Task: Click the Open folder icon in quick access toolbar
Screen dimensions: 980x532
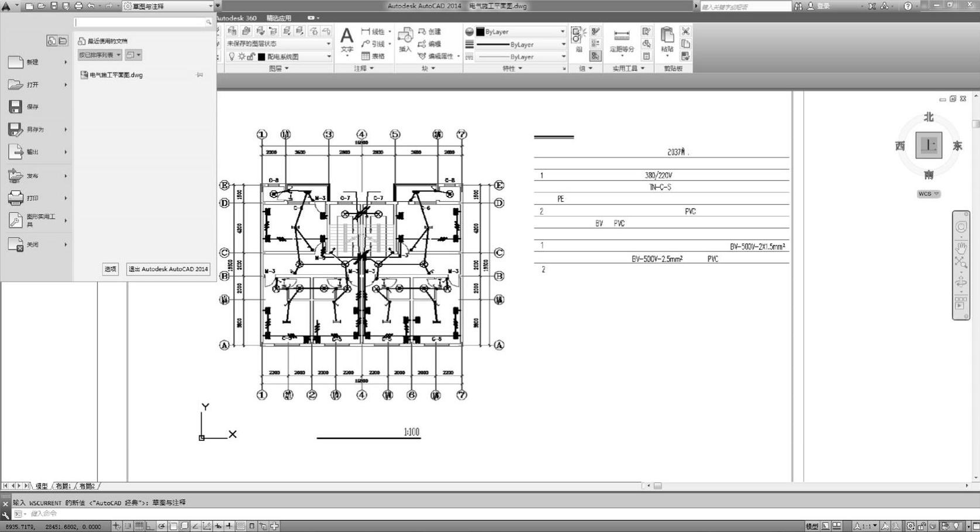Action: [x=41, y=6]
